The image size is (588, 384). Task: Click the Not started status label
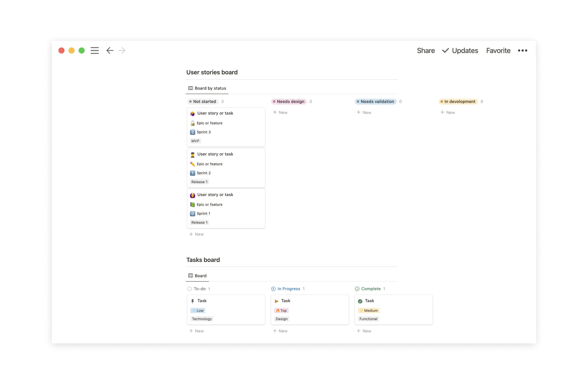click(x=202, y=101)
